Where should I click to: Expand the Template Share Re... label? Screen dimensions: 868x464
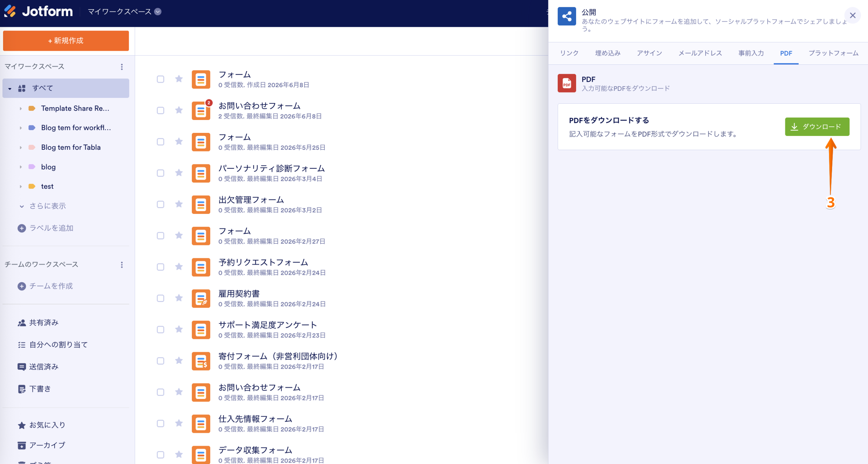pyautogui.click(x=21, y=108)
